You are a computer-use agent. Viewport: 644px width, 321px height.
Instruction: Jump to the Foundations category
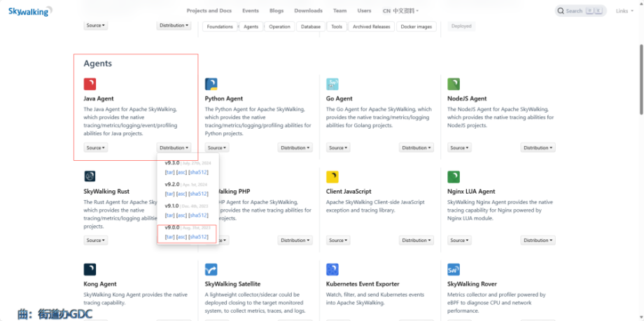click(220, 27)
